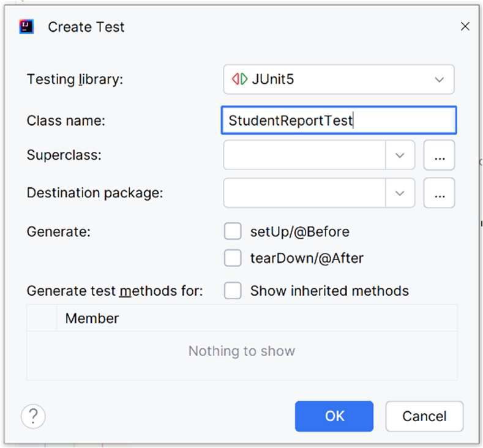Click the Class name text field
Image resolution: width=483 pixels, height=448 pixels.
pos(339,121)
